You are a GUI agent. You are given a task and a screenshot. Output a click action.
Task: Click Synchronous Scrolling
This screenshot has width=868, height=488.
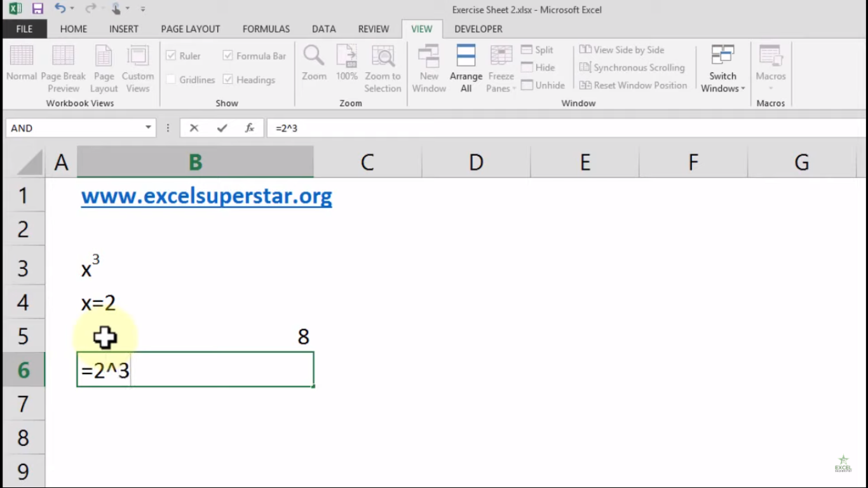(x=632, y=67)
